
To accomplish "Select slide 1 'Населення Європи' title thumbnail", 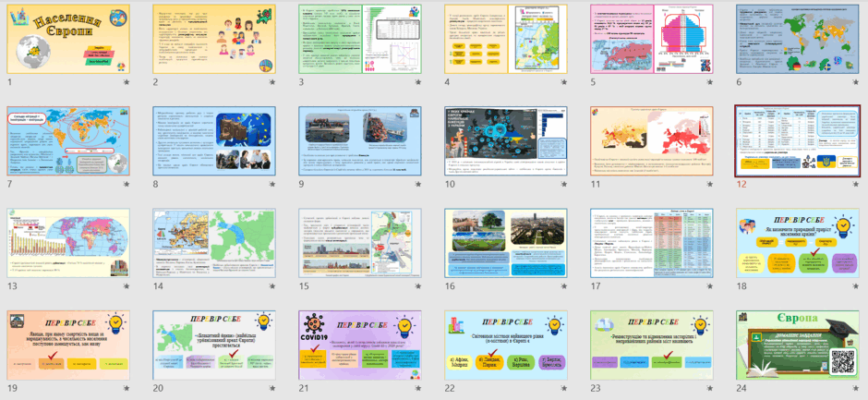I will pyautogui.click(x=68, y=40).
